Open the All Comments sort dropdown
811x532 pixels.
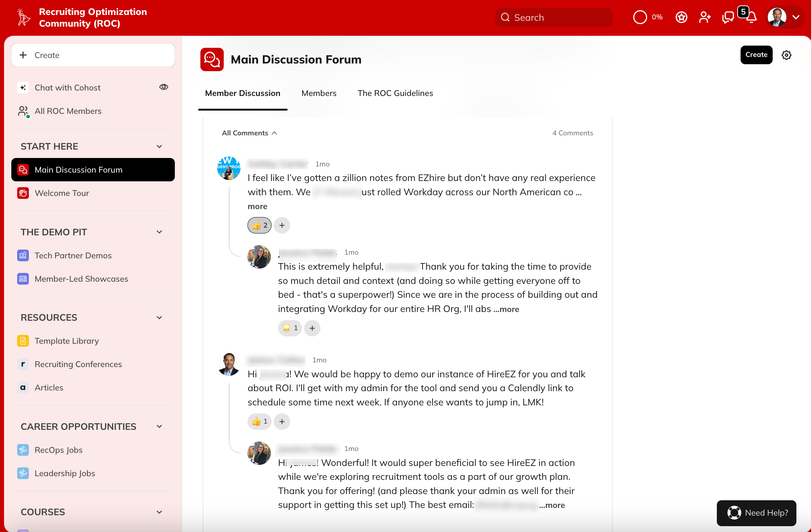coord(249,133)
